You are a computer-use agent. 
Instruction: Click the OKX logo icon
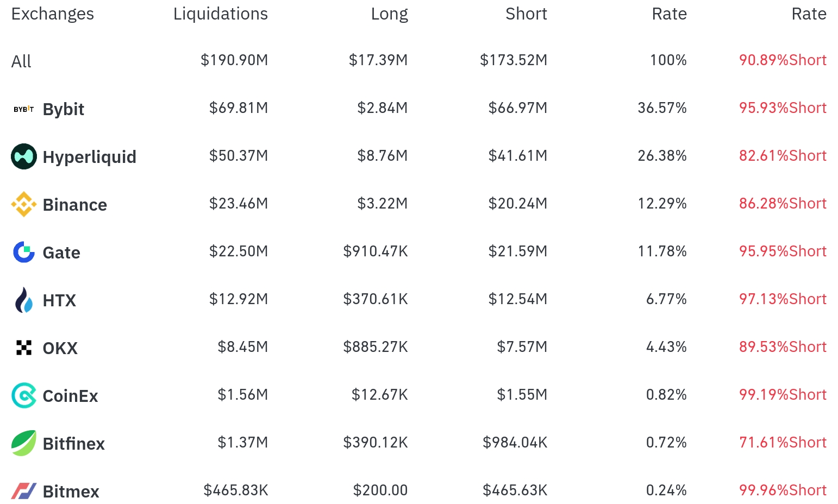(x=24, y=348)
